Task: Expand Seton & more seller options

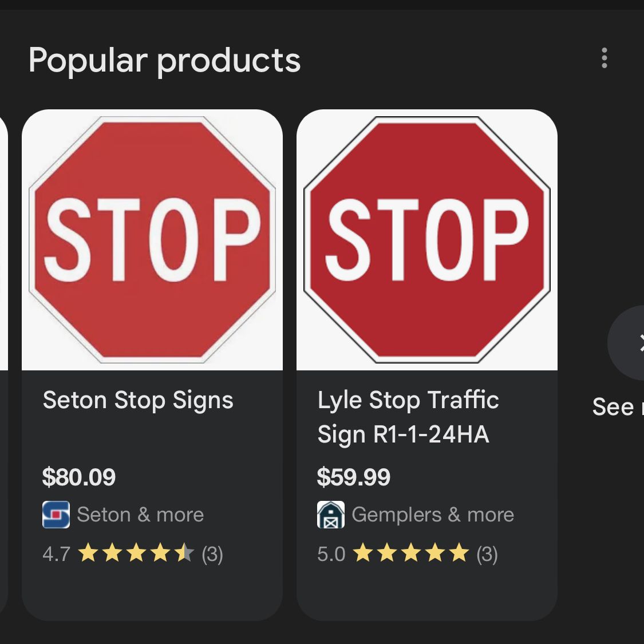Action: (141, 514)
